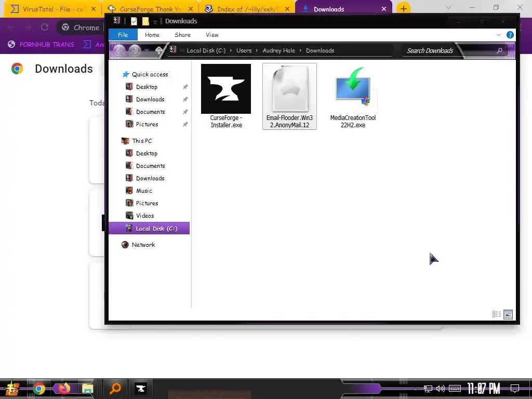The height and width of the screenshot is (399, 532).
Task: Switch to large thumbnails view icon
Action: [508, 314]
